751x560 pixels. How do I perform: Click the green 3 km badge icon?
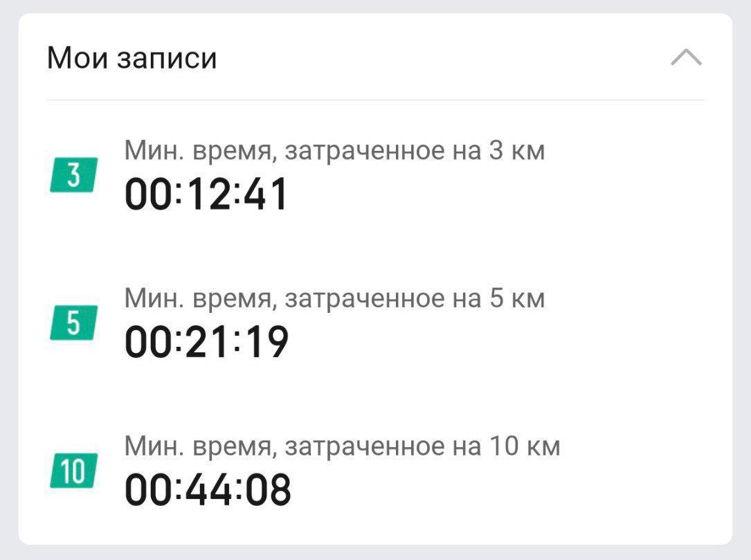[x=73, y=175]
